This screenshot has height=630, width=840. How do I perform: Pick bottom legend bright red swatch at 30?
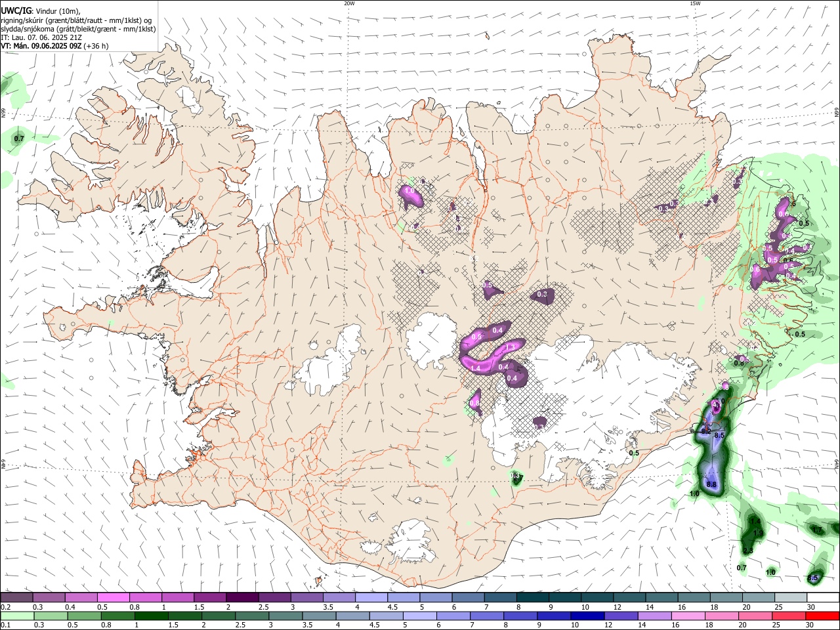click(823, 616)
